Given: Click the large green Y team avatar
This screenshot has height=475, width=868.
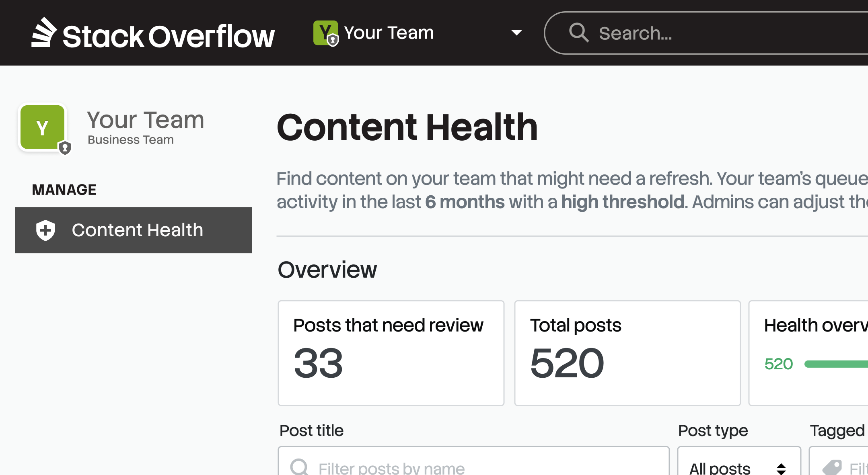Looking at the screenshot, I should coord(43,127).
